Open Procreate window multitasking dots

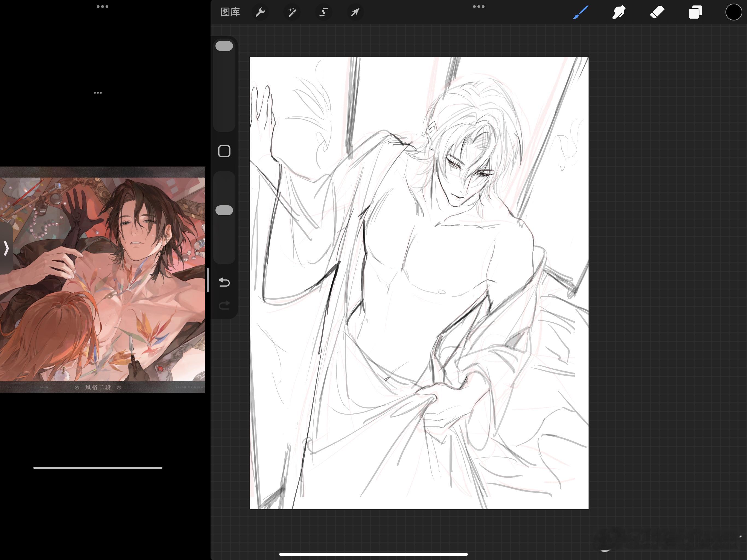click(478, 6)
